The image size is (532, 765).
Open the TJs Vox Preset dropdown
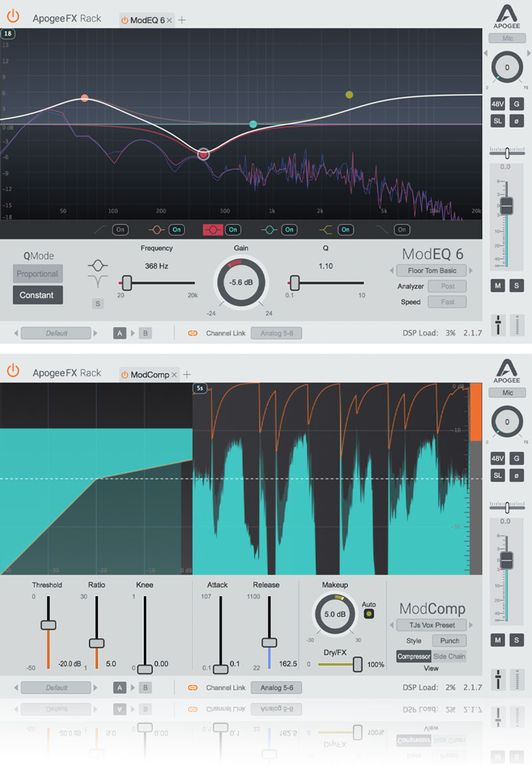tap(432, 625)
